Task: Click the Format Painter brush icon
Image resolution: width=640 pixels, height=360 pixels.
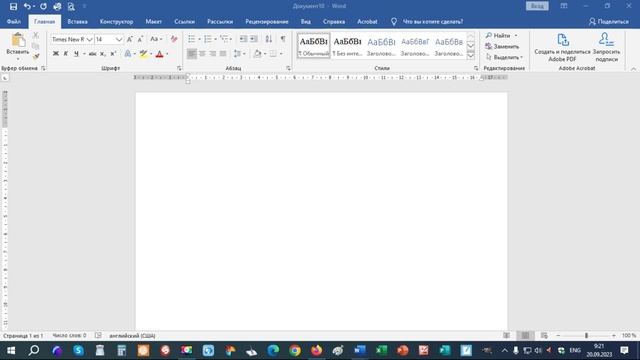Action: 36,56
